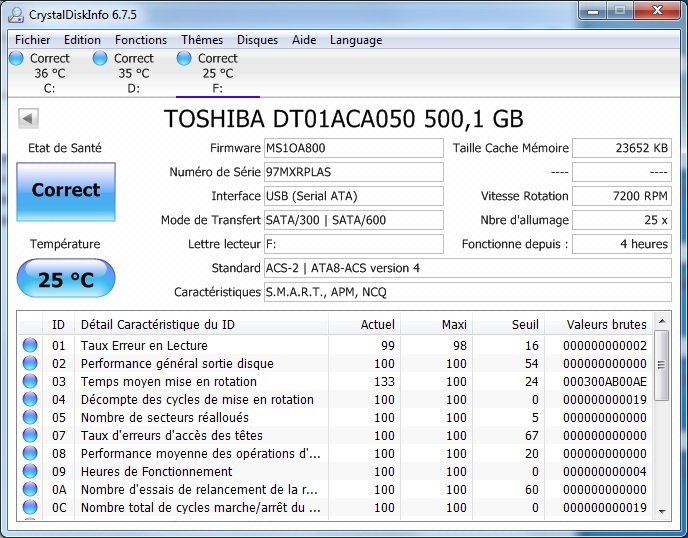Click the Firmware field MS1OA800
This screenshot has width=688, height=538.
click(354, 148)
